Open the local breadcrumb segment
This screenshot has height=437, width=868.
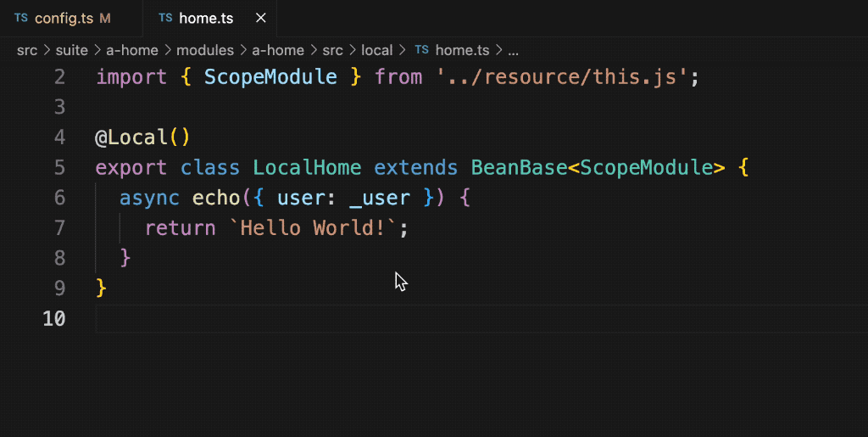[377, 50]
